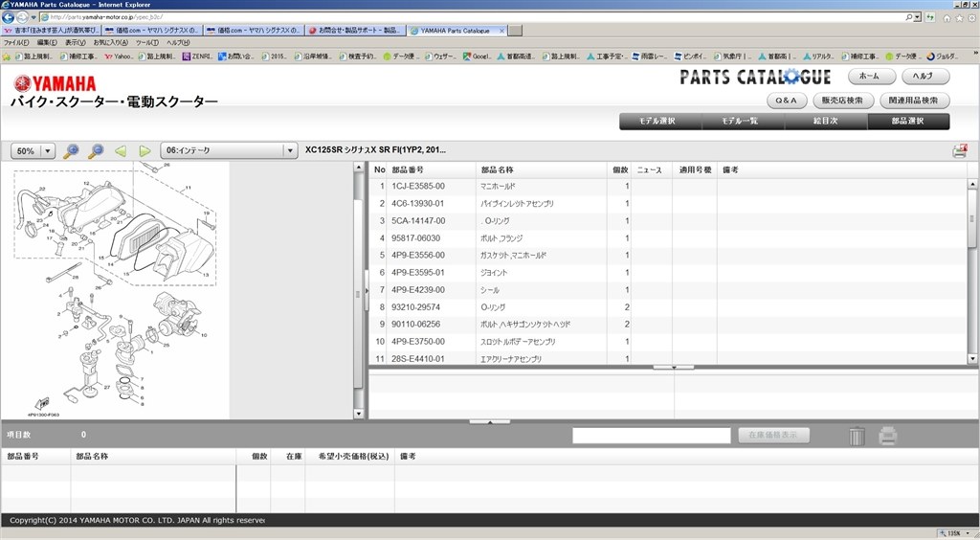Click the 部品番号 header in parts table
The width and height of the screenshot is (980, 540).
point(432,170)
